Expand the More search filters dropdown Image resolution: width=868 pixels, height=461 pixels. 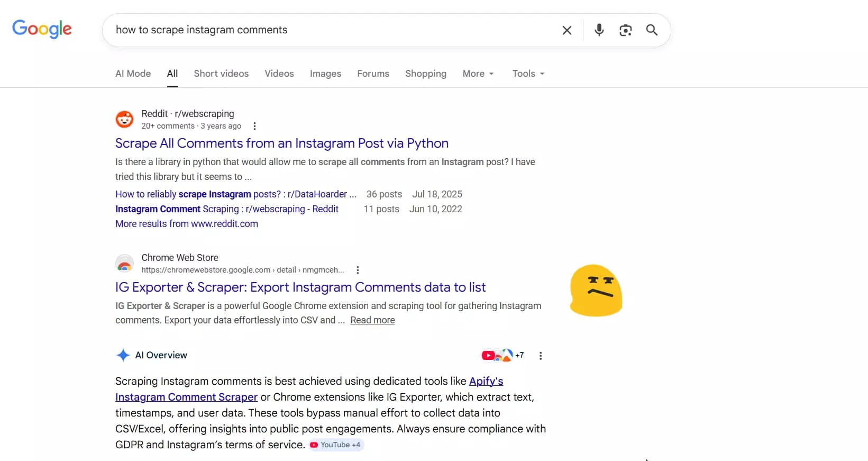(x=478, y=74)
